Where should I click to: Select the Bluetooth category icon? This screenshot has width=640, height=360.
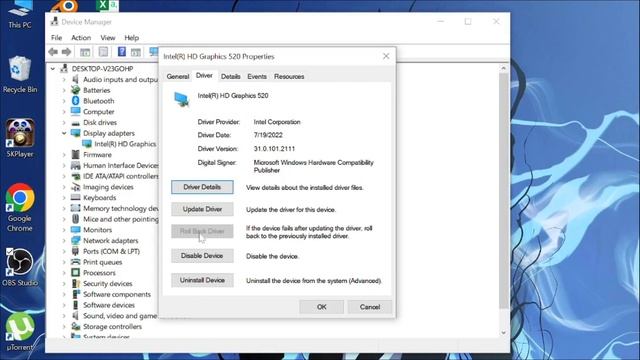pyautogui.click(x=76, y=100)
